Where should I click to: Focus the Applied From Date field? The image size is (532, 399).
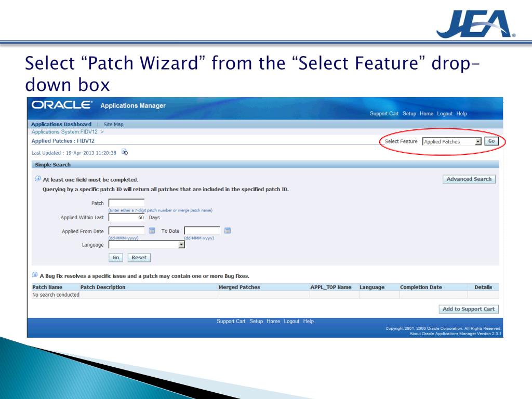126,231
